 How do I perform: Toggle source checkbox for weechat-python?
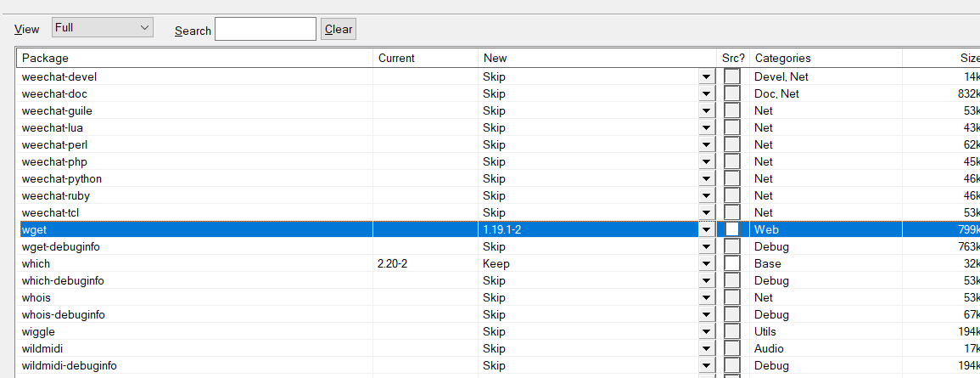point(732,179)
